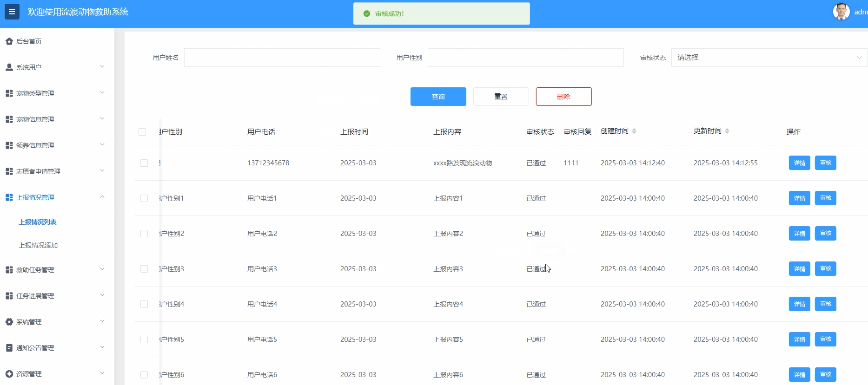Click the 重置 button
The height and width of the screenshot is (385, 868).
(501, 97)
